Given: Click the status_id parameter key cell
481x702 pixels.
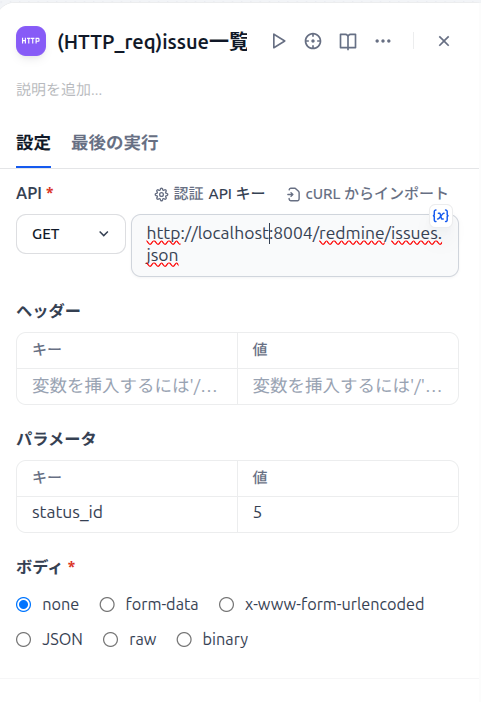Looking at the screenshot, I should [127, 514].
